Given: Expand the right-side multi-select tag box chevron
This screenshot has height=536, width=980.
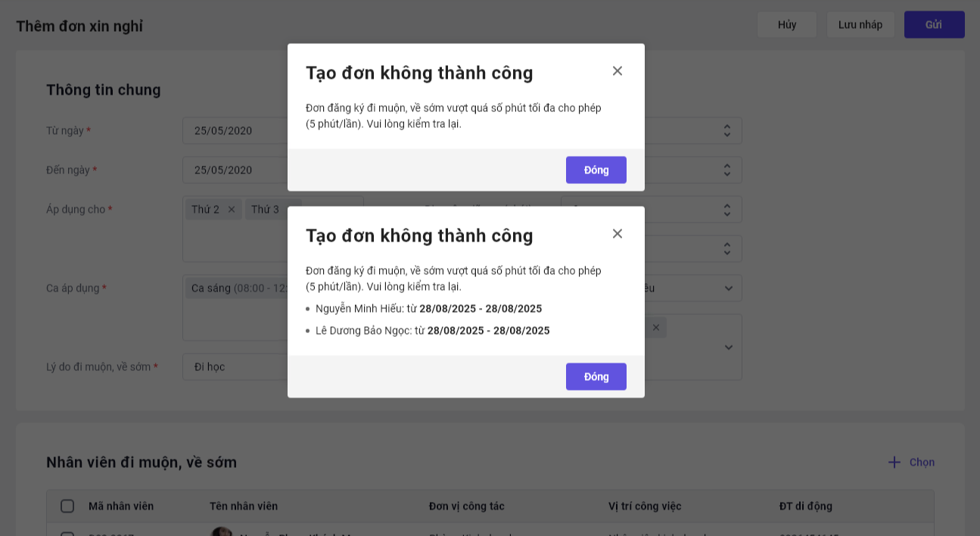Looking at the screenshot, I should coord(728,347).
